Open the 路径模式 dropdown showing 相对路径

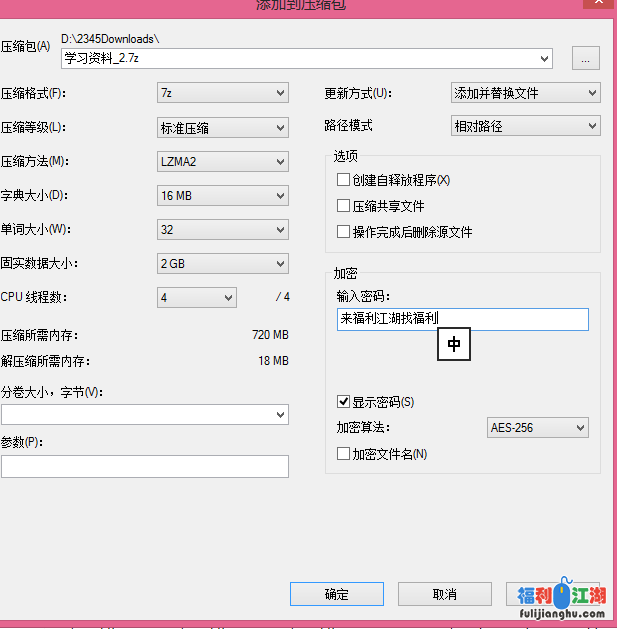click(526, 126)
